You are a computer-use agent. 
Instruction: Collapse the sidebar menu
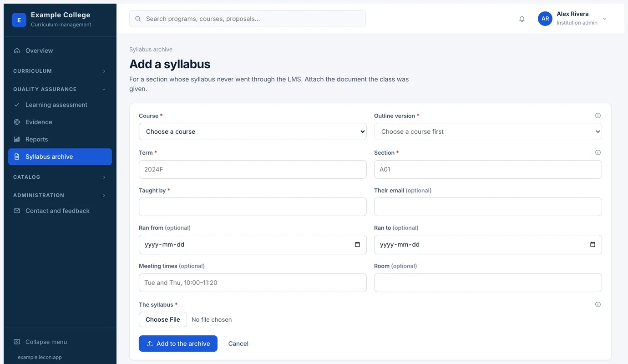coord(60,342)
